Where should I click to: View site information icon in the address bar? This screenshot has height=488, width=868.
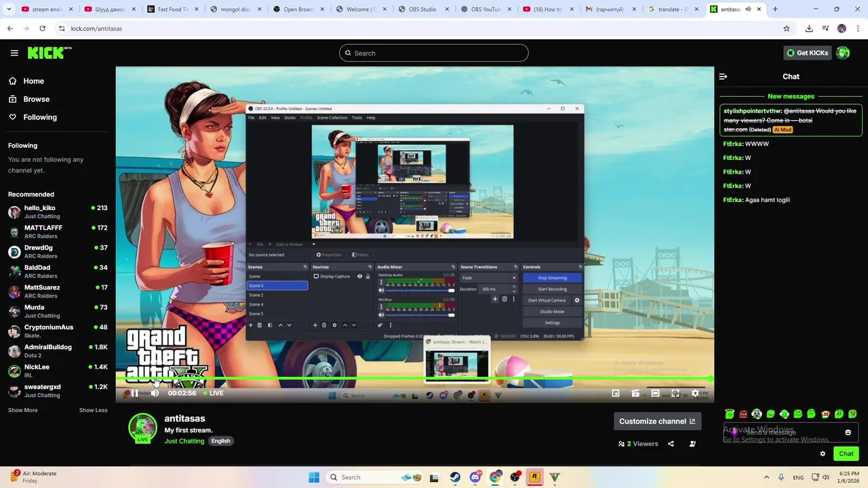pyautogui.click(x=62, y=28)
